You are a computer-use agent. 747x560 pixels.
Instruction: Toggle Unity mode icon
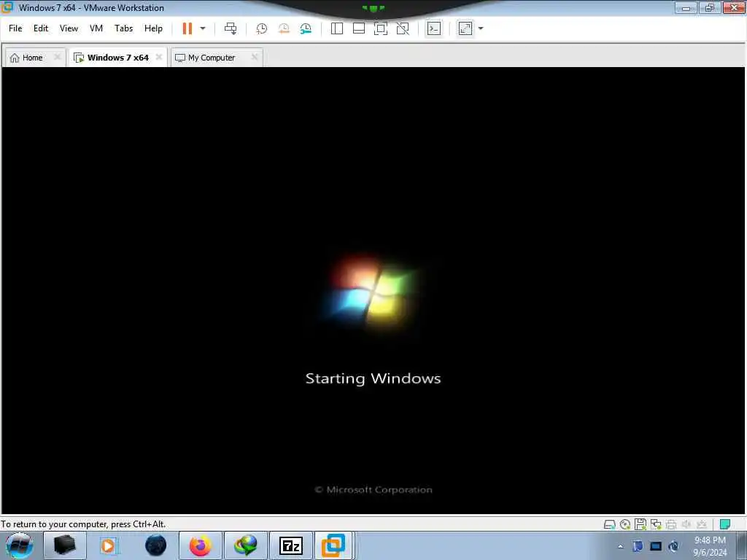(403, 28)
